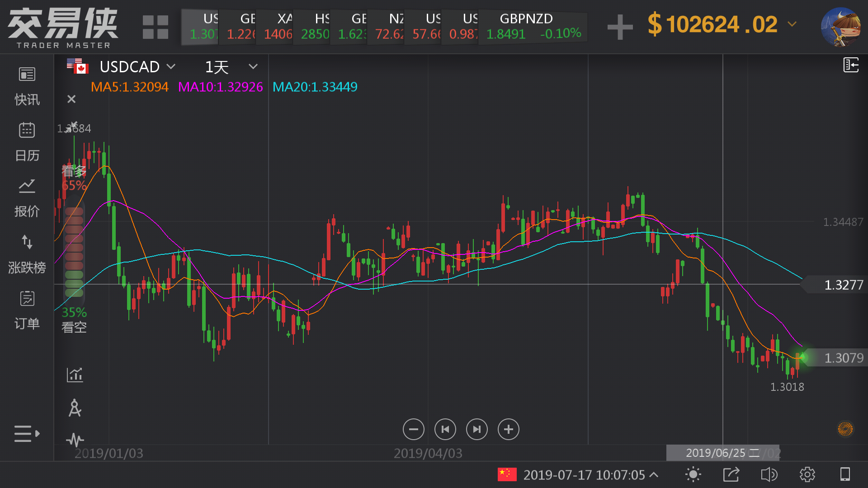The width and height of the screenshot is (868, 488).
Task: Open the 1天 timeframe dropdown
Action: [253, 67]
